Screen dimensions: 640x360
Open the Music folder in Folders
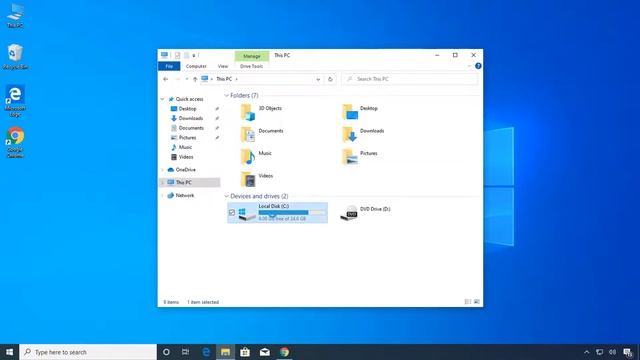pos(256,157)
